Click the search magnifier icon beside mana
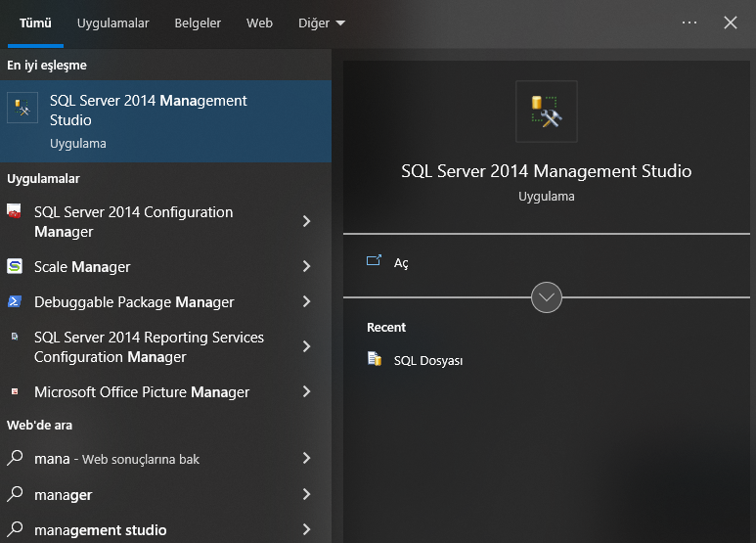This screenshot has width=756, height=543. (x=15, y=458)
